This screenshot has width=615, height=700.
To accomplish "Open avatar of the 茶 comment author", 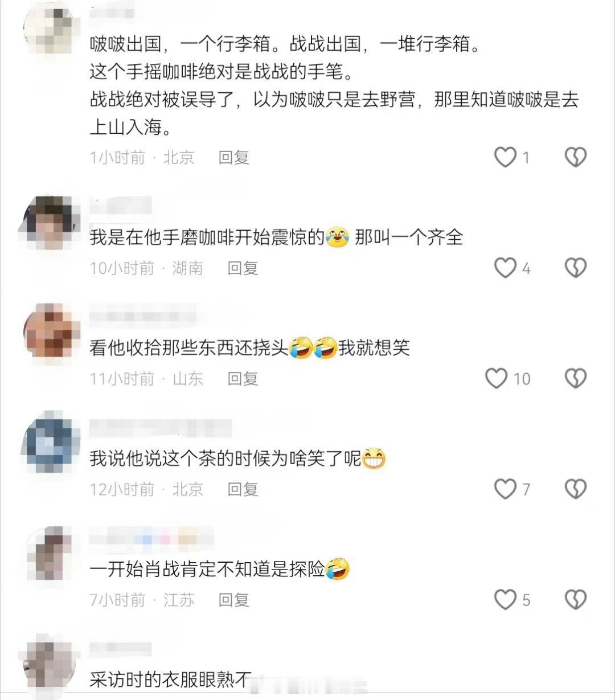I will [x=49, y=442].
